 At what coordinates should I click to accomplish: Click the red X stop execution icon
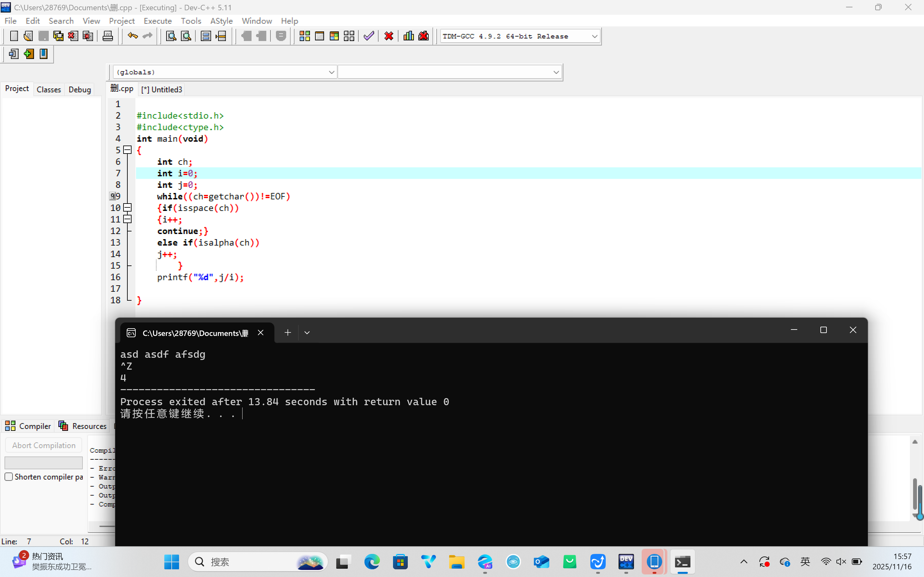(x=389, y=36)
